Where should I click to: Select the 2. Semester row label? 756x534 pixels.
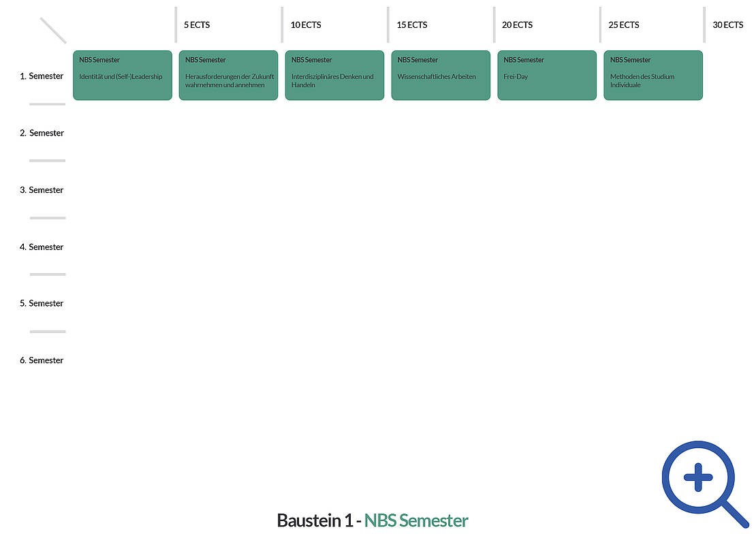(x=42, y=133)
